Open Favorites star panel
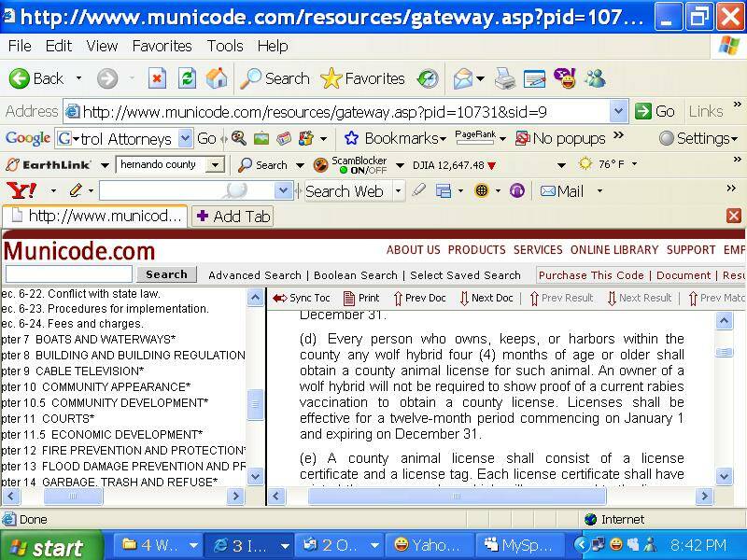This screenshot has height=560, width=747. [x=362, y=78]
